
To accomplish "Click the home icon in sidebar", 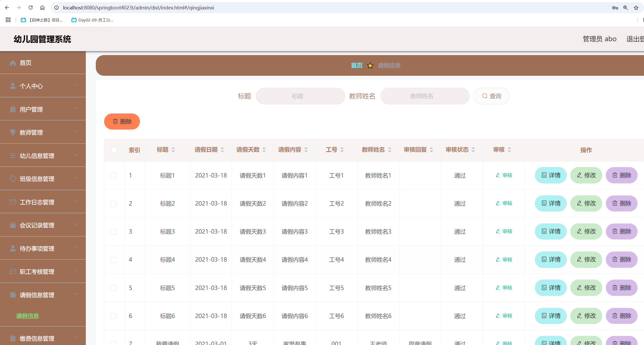I will point(13,63).
